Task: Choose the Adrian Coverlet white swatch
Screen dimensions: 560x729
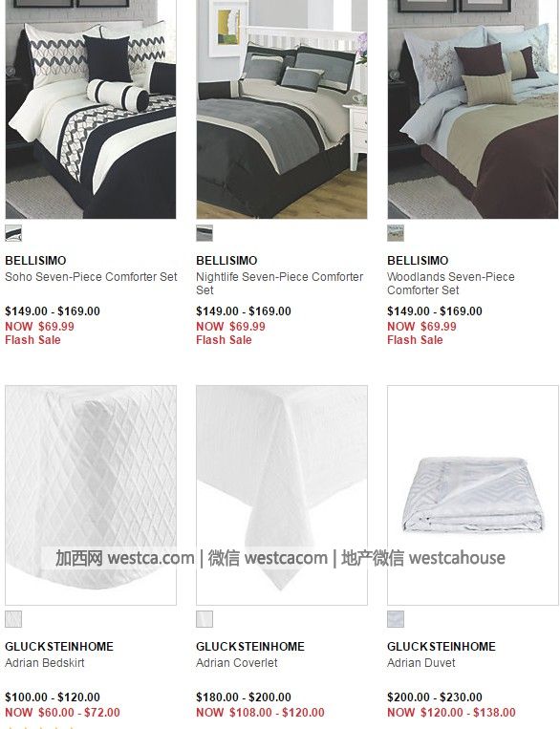Action: click(205, 619)
